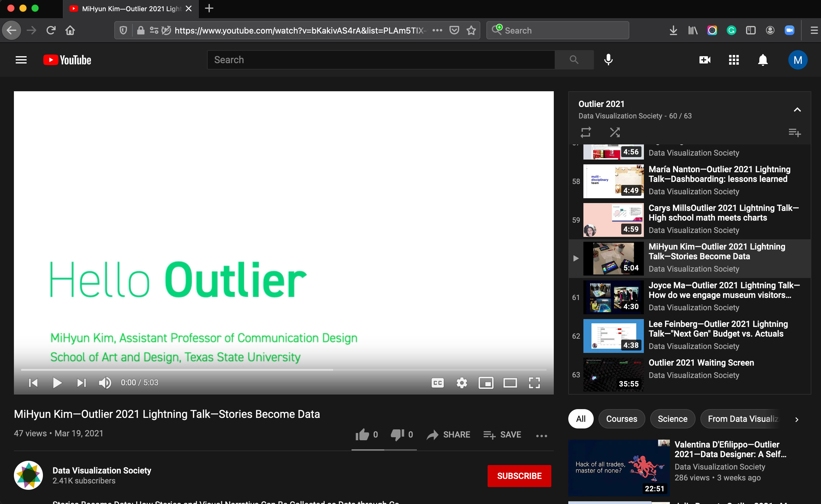Click the thumbs up like icon

pos(362,434)
